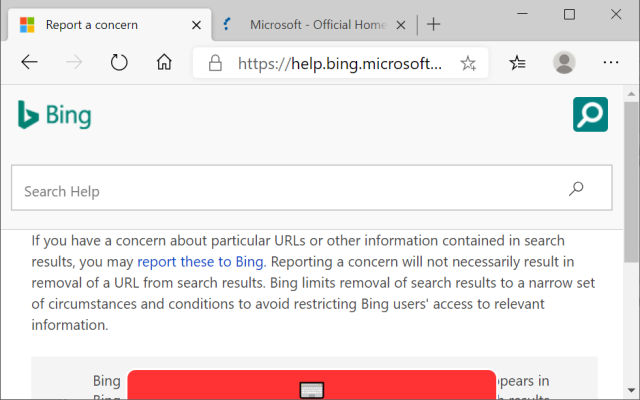Follow the "report these to Bing" link
640x400 pixels.
[200, 262]
